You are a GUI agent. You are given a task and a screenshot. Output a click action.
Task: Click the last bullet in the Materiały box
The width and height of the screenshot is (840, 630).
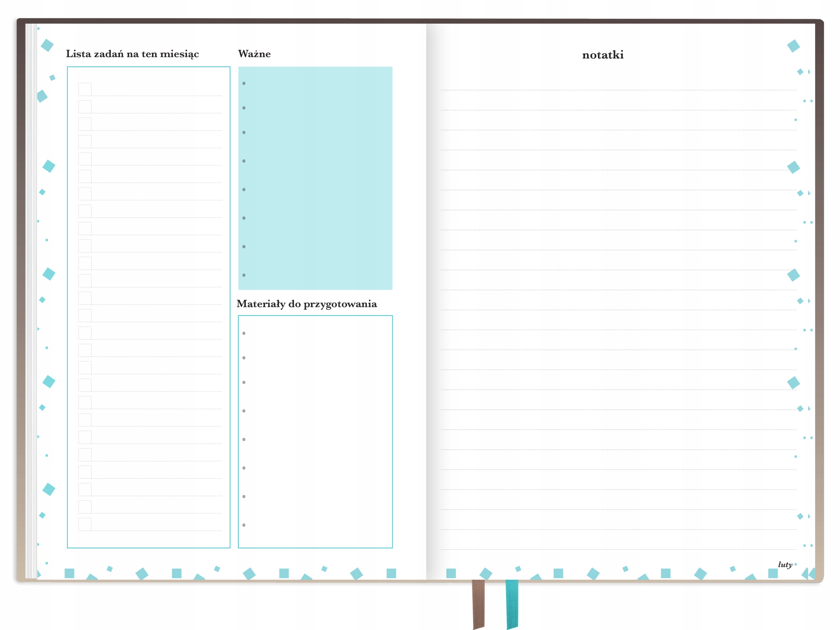tap(244, 525)
